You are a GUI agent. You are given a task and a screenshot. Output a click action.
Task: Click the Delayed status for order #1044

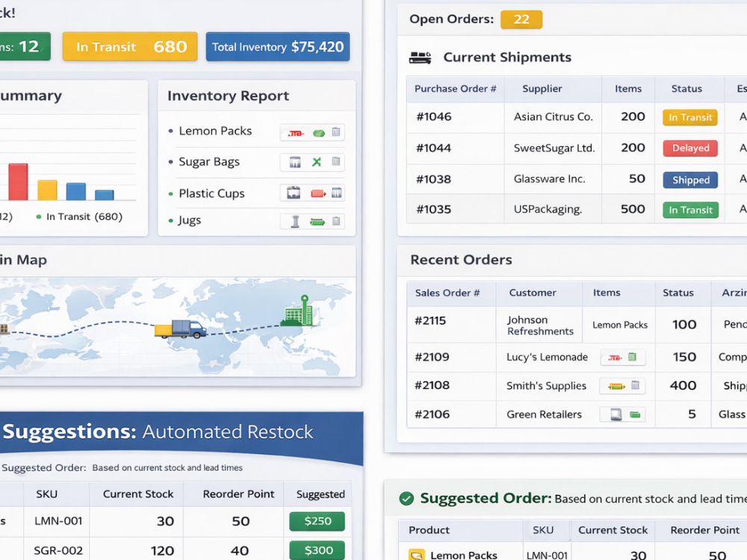(x=690, y=148)
